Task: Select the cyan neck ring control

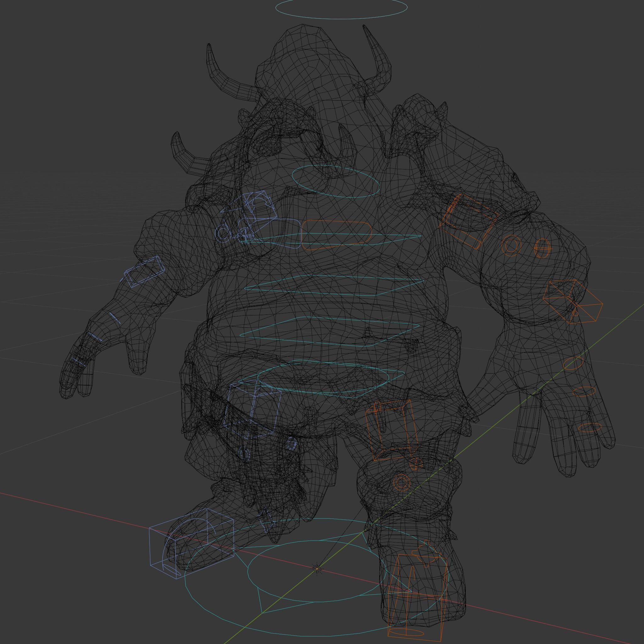Action: (x=336, y=181)
